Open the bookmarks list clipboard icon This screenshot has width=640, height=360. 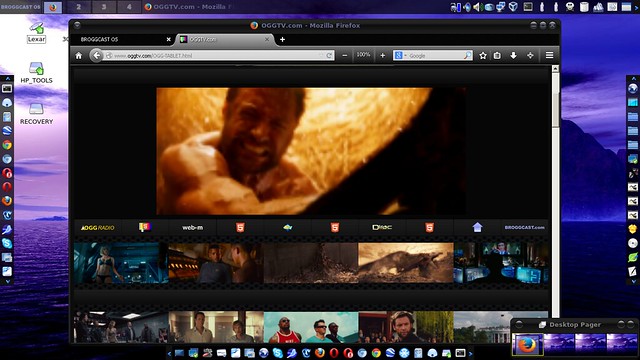(497, 56)
